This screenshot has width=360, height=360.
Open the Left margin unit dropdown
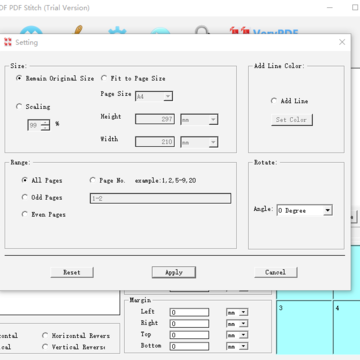pyautogui.click(x=244, y=312)
